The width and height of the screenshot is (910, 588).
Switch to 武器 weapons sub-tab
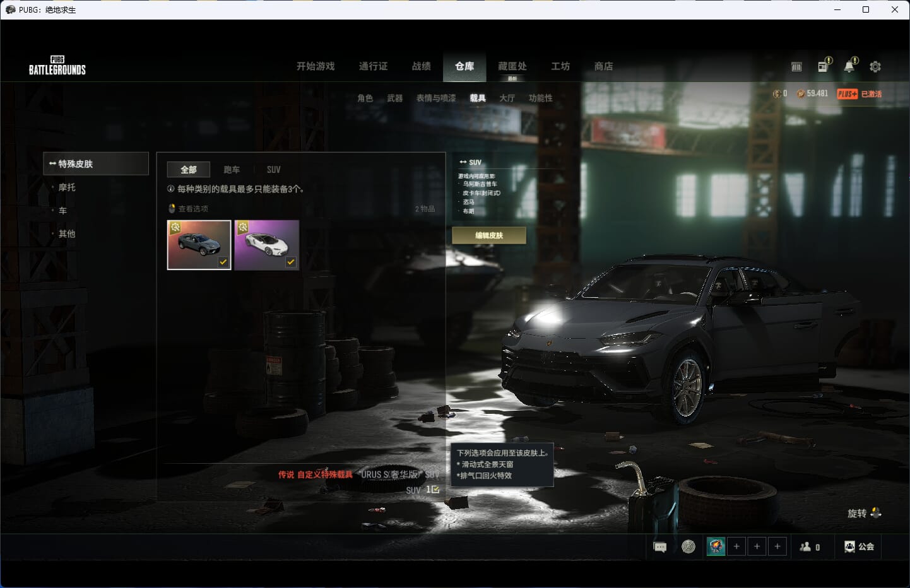[x=395, y=98]
